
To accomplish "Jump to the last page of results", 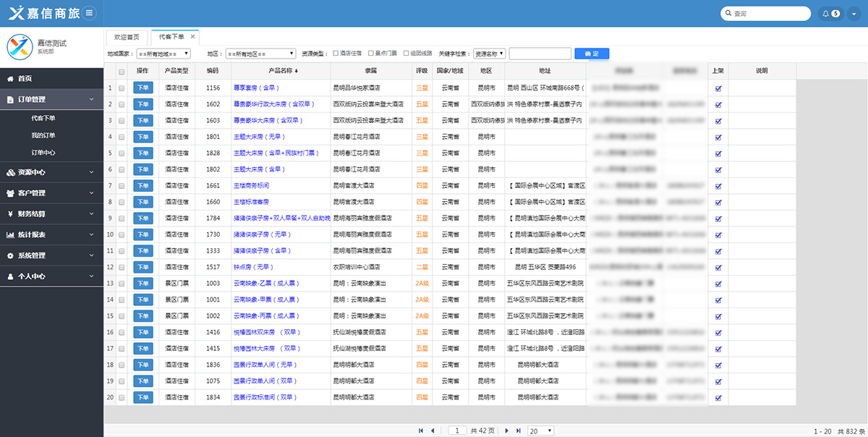I will click(519, 430).
